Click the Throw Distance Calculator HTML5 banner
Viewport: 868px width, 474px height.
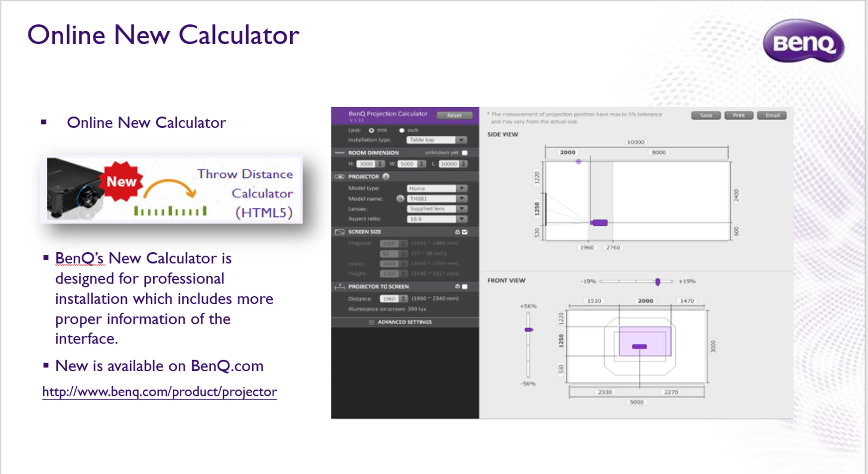172,189
